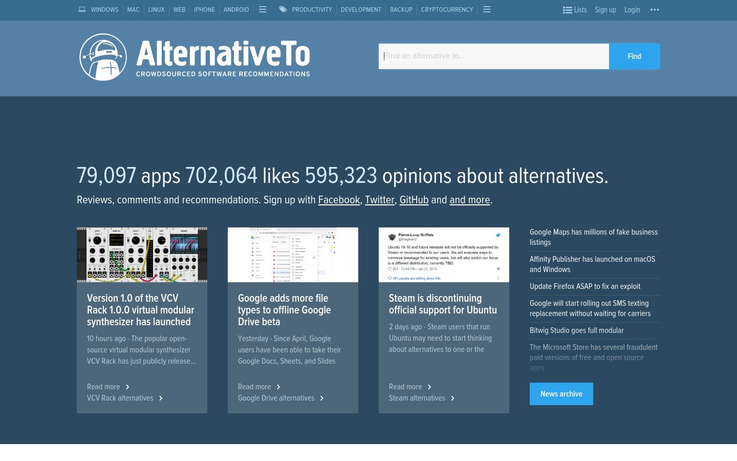Open the platforms hamburger menu after Android
The height and width of the screenshot is (461, 737).
click(x=263, y=9)
